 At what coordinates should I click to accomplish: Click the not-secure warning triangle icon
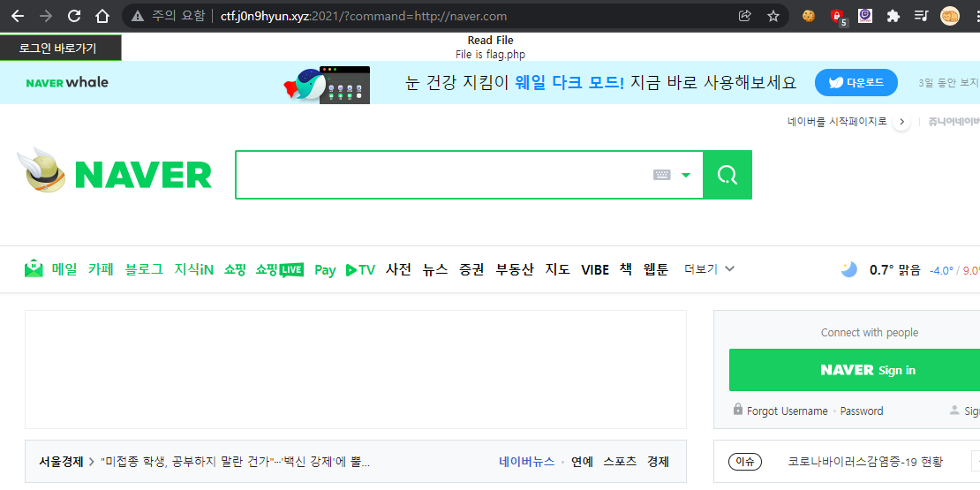pos(138,16)
